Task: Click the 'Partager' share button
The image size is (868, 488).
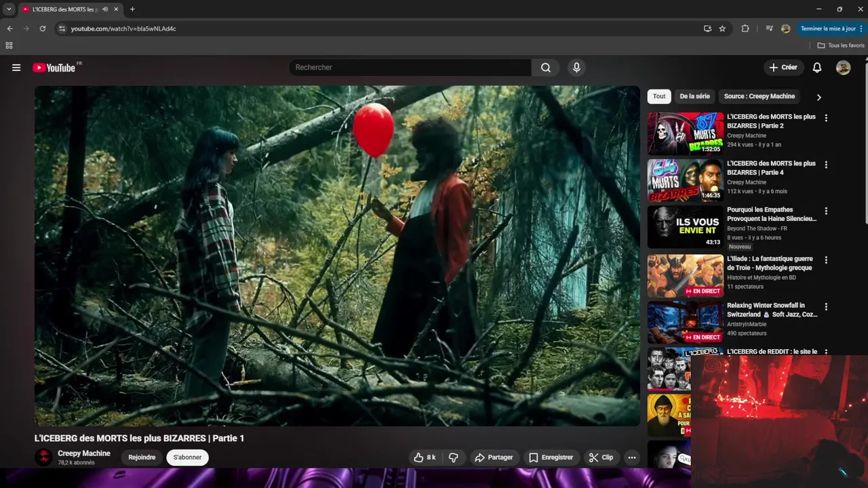Action: [x=494, y=457]
